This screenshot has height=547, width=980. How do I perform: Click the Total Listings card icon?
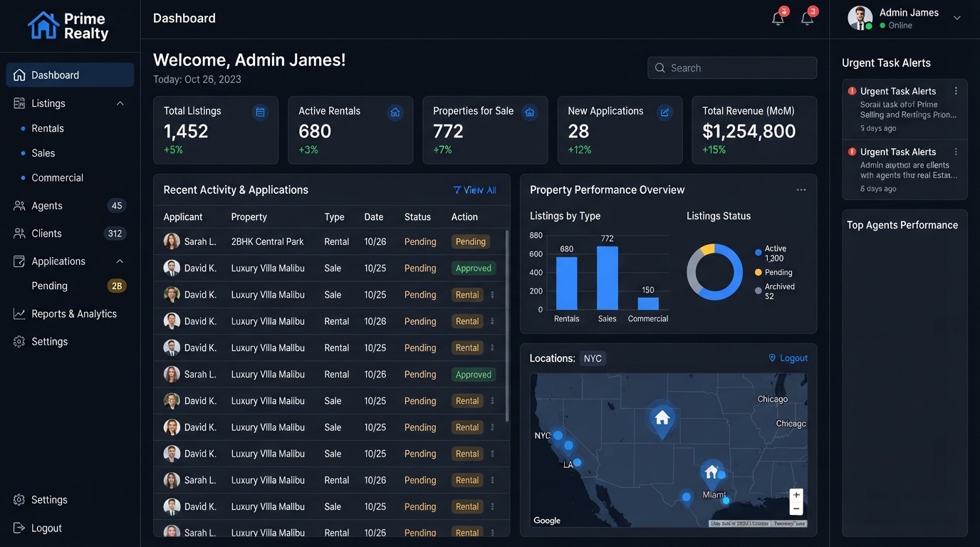pyautogui.click(x=260, y=112)
